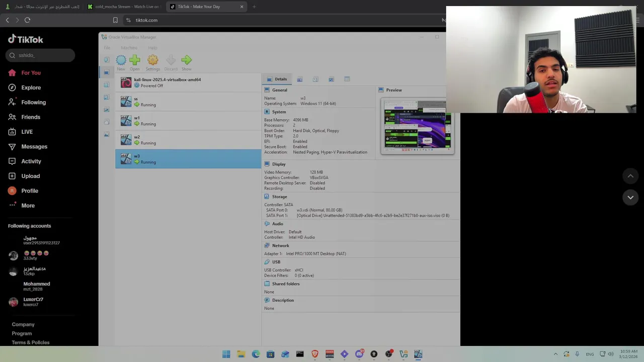The height and width of the screenshot is (362, 644).
Task: Click the browser reload button
Action: click(x=27, y=20)
